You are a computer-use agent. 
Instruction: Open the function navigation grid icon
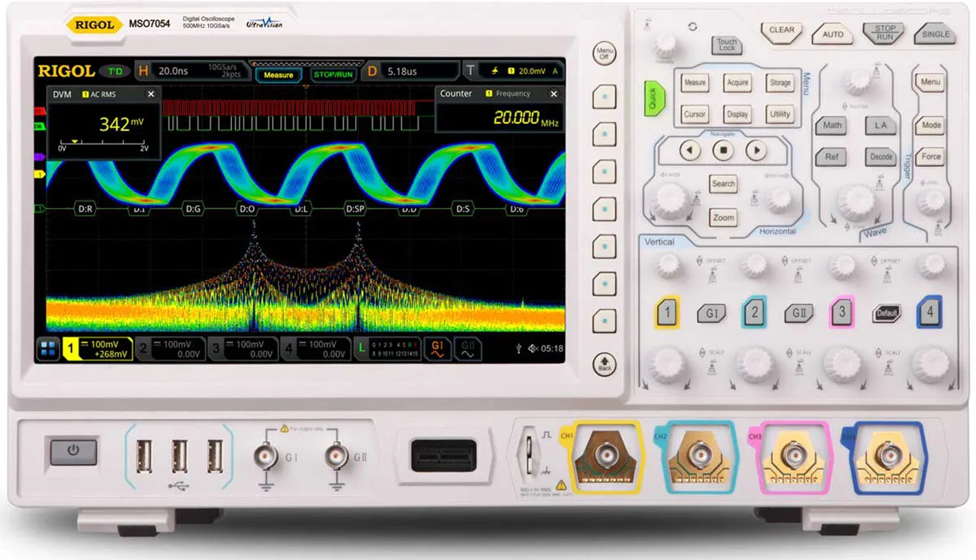(x=49, y=349)
